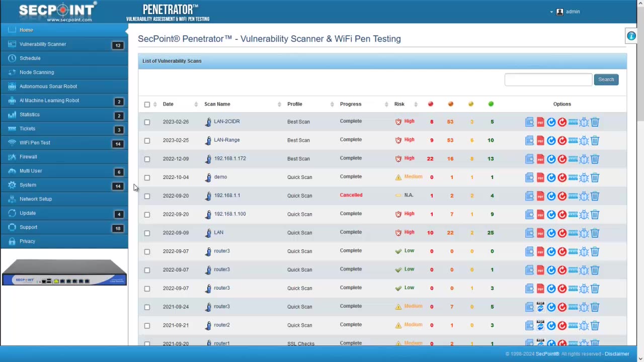Image resolution: width=644 pixels, height=362 pixels.
Task: View report document icon for LAN scan
Action: 529,233
